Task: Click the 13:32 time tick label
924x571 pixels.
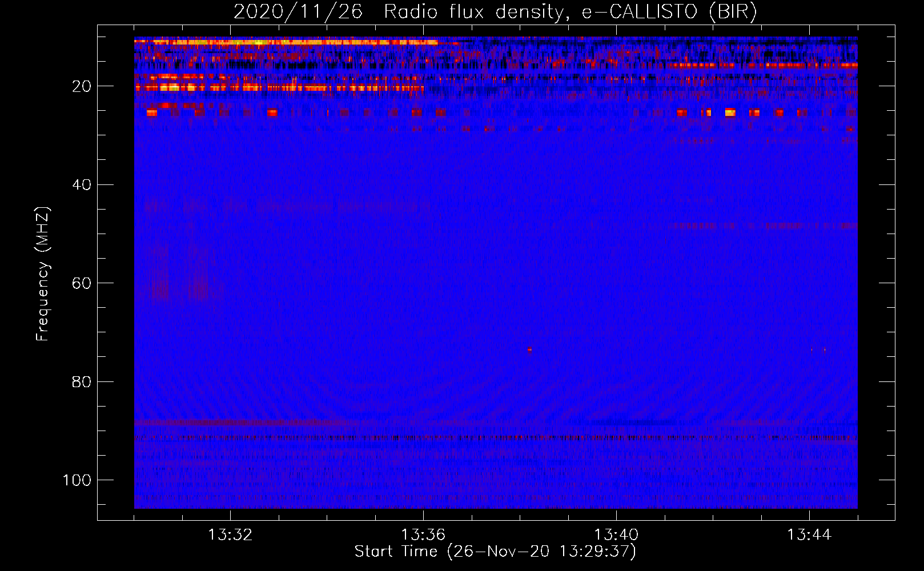Action: coord(230,535)
